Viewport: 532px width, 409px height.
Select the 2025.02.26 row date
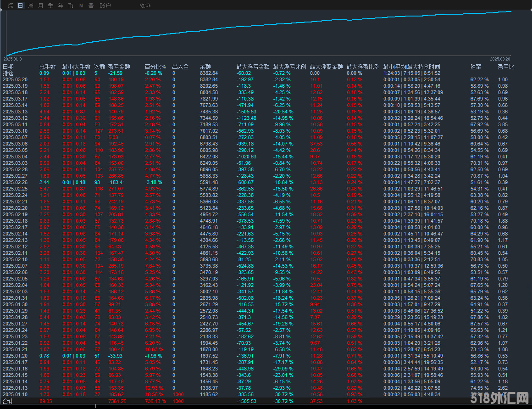tap(15, 182)
